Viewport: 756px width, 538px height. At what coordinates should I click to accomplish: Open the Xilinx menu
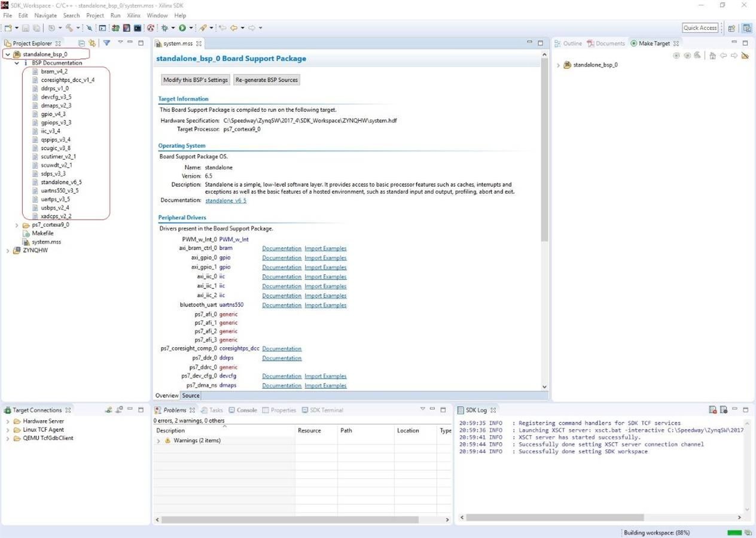[x=133, y=15]
